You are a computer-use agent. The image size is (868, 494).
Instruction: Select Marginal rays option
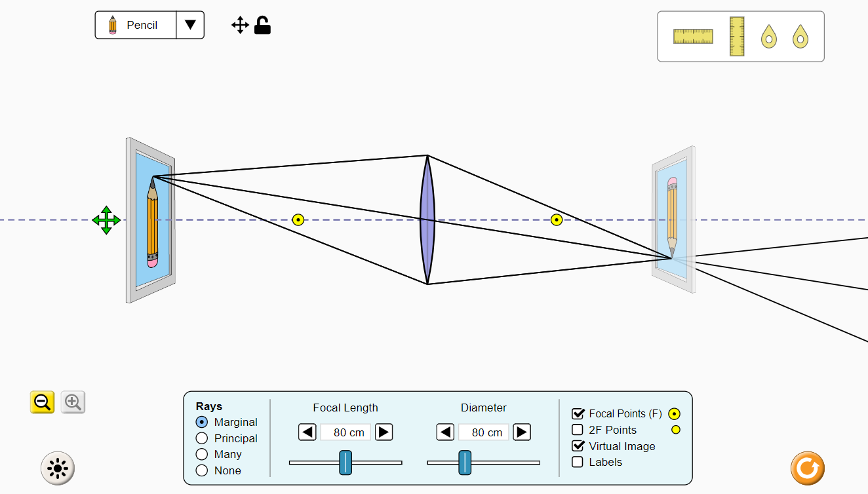tap(227, 423)
